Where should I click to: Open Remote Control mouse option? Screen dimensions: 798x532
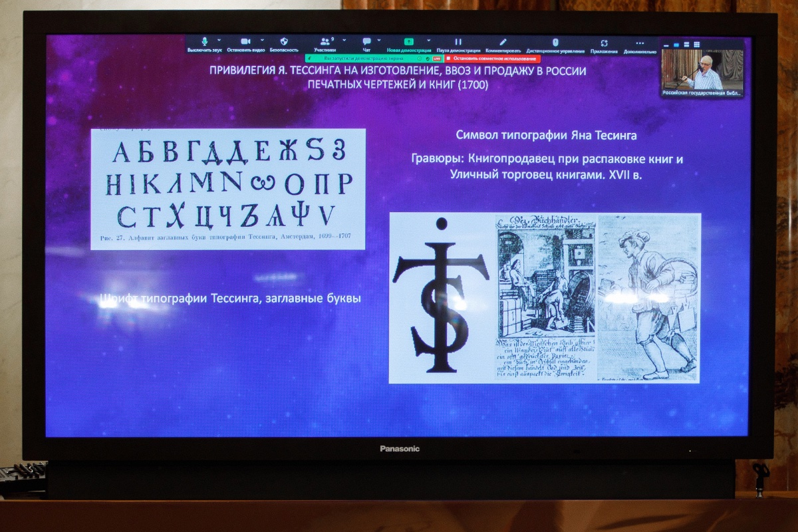pyautogui.click(x=555, y=42)
